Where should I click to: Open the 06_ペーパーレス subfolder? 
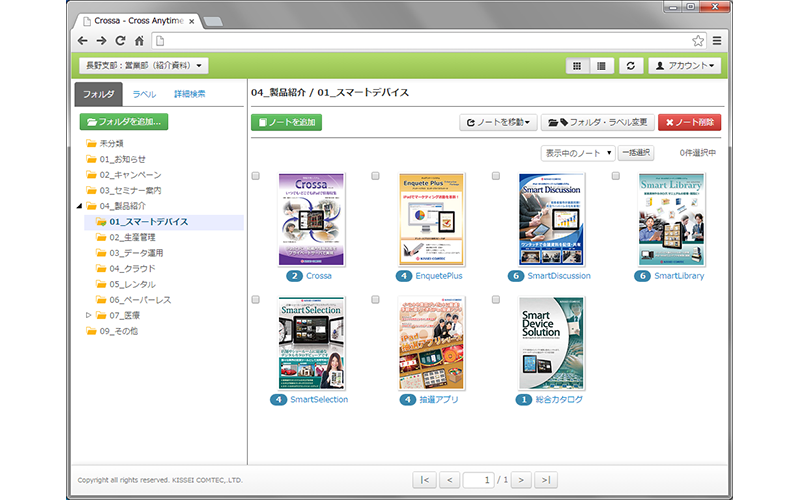(x=133, y=300)
